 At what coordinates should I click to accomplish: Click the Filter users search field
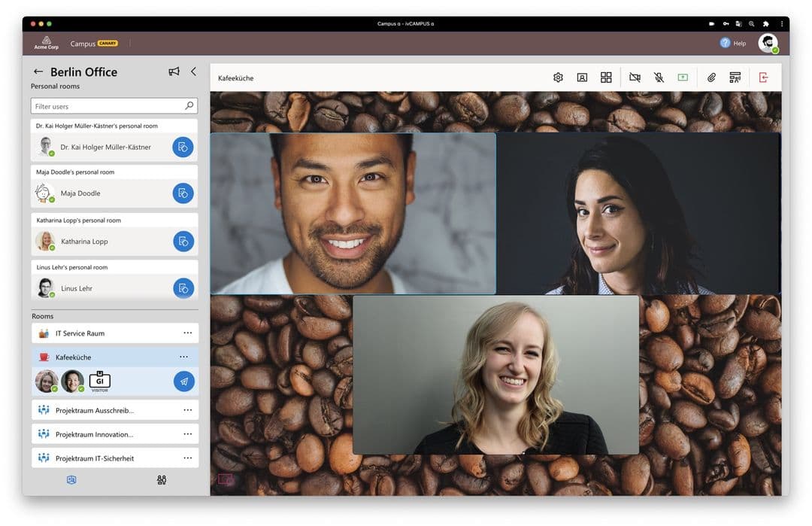click(114, 106)
